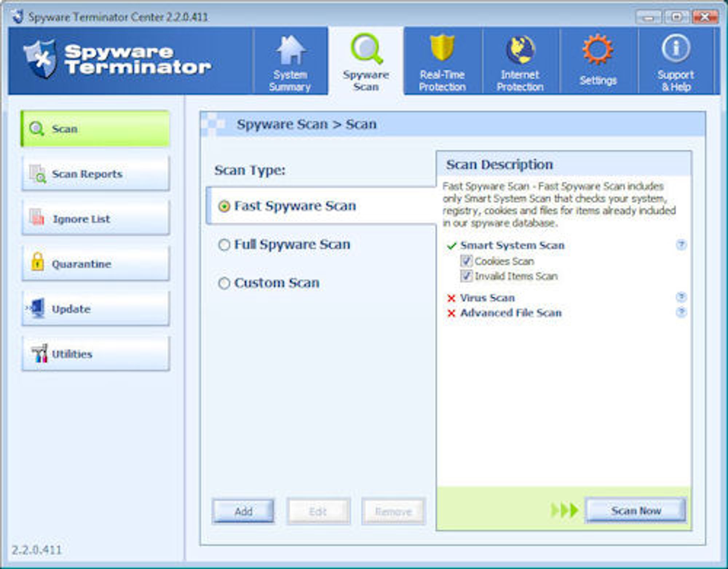
Task: Select the Custom Scan radio button
Action: click(224, 283)
